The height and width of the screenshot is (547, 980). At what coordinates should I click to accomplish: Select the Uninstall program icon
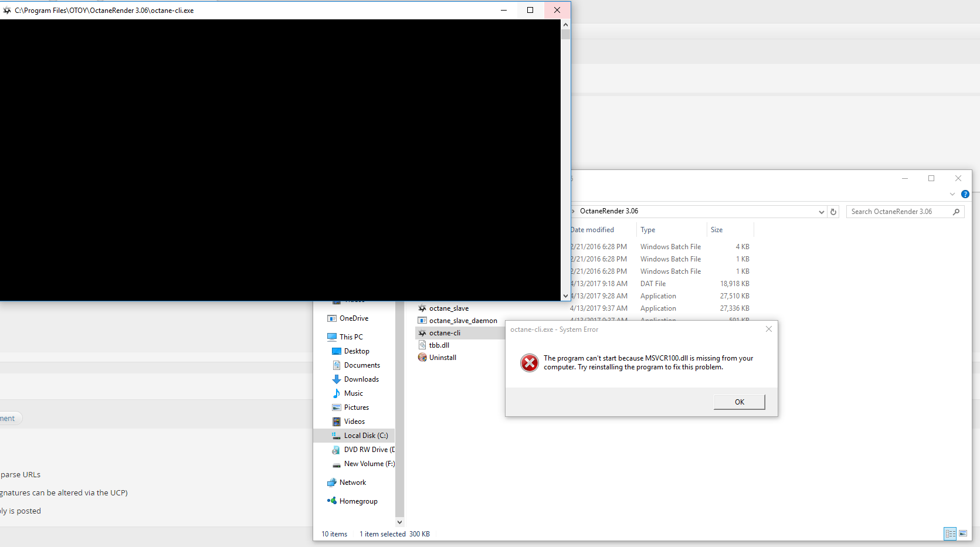point(422,357)
